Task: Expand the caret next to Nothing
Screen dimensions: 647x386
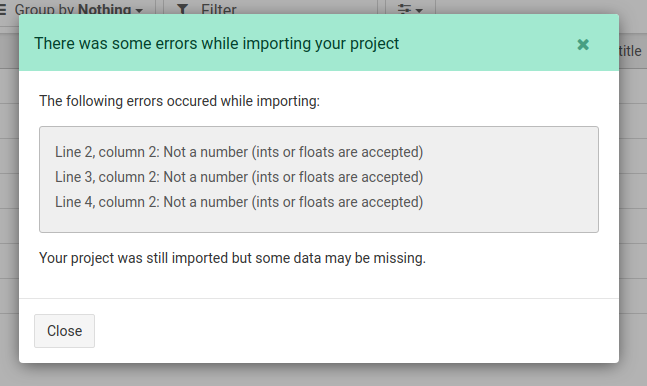Action: click(139, 10)
